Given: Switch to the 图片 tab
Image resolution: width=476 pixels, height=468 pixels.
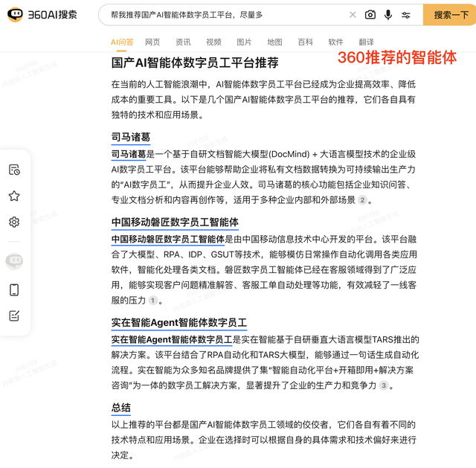Looking at the screenshot, I should (x=244, y=42).
